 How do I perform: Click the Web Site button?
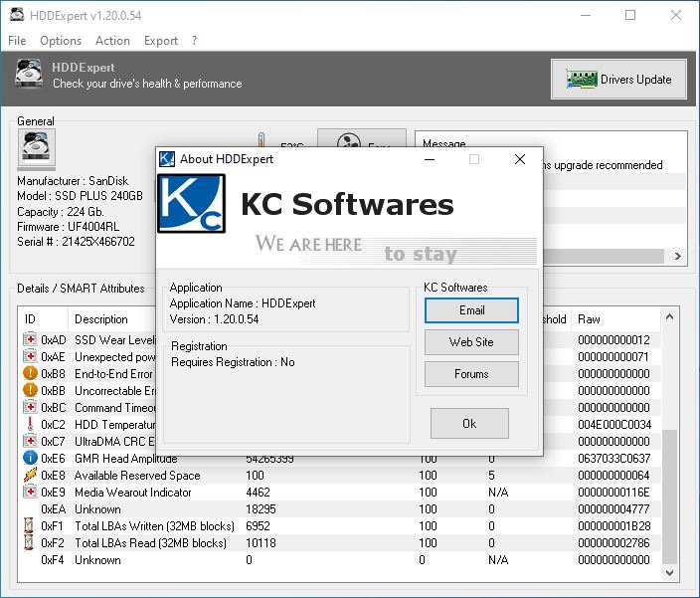click(x=471, y=342)
